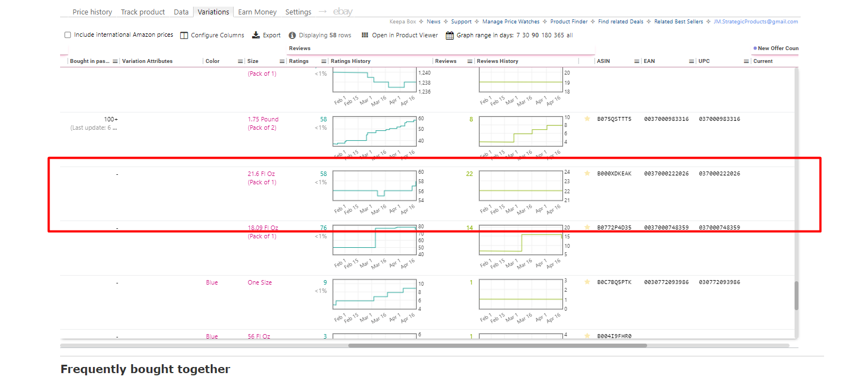The height and width of the screenshot is (377, 868).
Task: Click the horizontal table scrollbar thumb
Action: tap(497, 346)
